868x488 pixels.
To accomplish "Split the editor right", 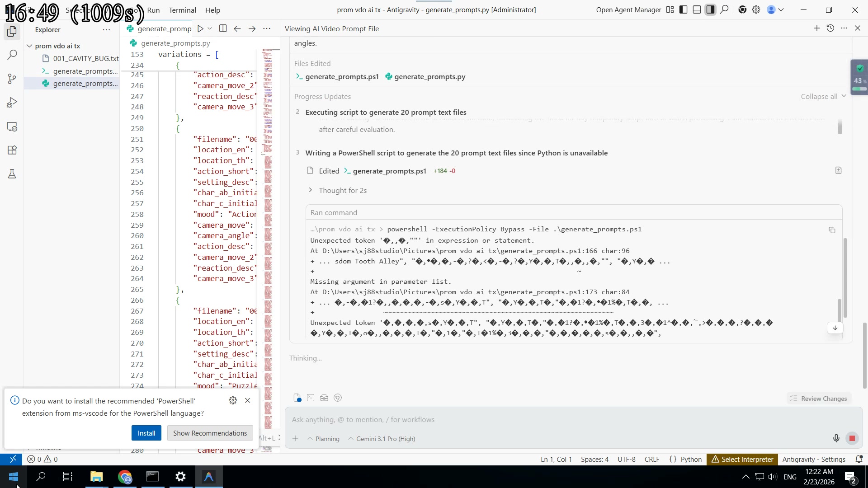I will click(x=223, y=28).
